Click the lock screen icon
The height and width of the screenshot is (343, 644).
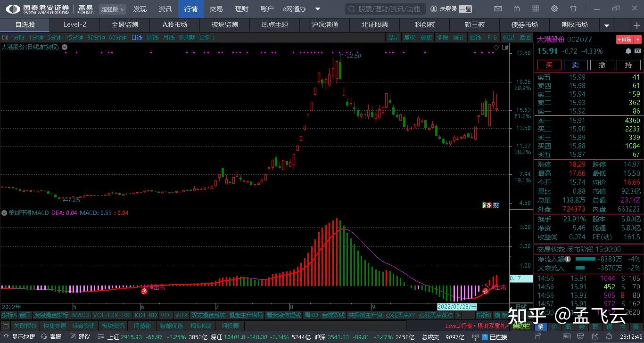pyautogui.click(x=516, y=8)
